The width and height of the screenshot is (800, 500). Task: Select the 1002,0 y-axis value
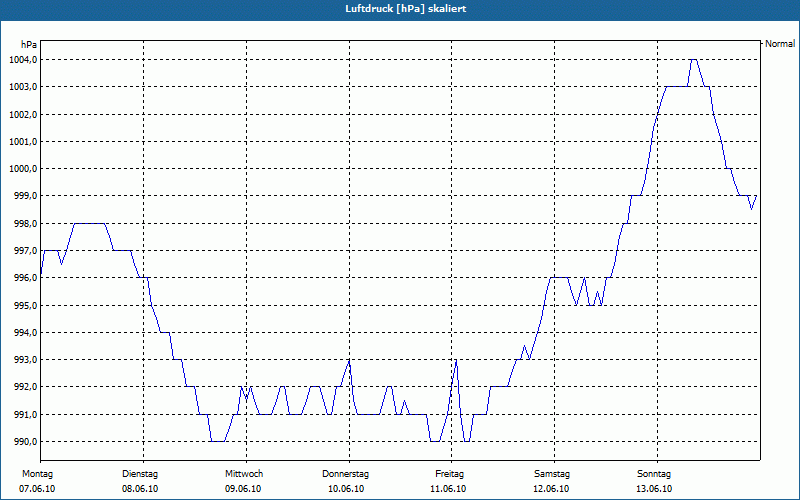(x=22, y=114)
